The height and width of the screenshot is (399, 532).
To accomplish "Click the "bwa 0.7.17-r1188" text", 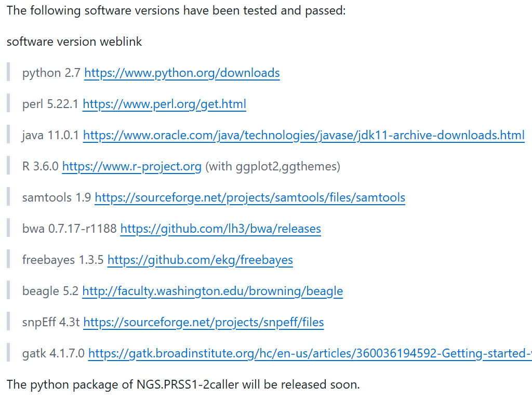I will (x=69, y=229).
